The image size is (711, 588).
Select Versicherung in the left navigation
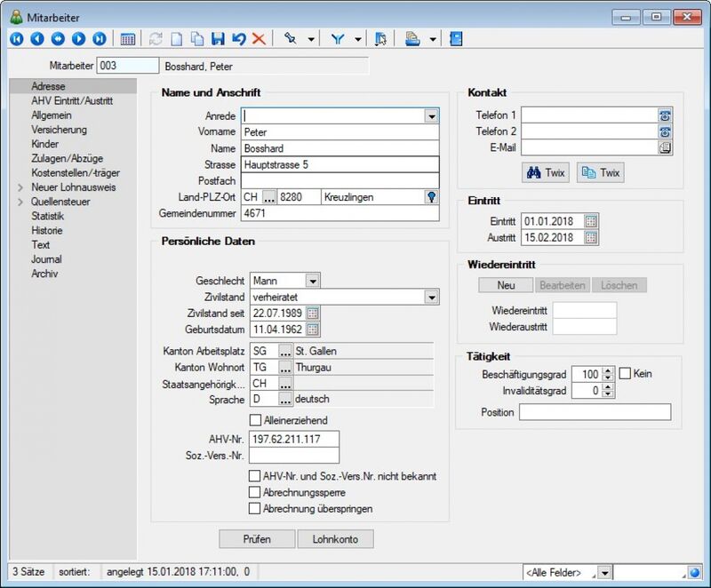click(59, 130)
